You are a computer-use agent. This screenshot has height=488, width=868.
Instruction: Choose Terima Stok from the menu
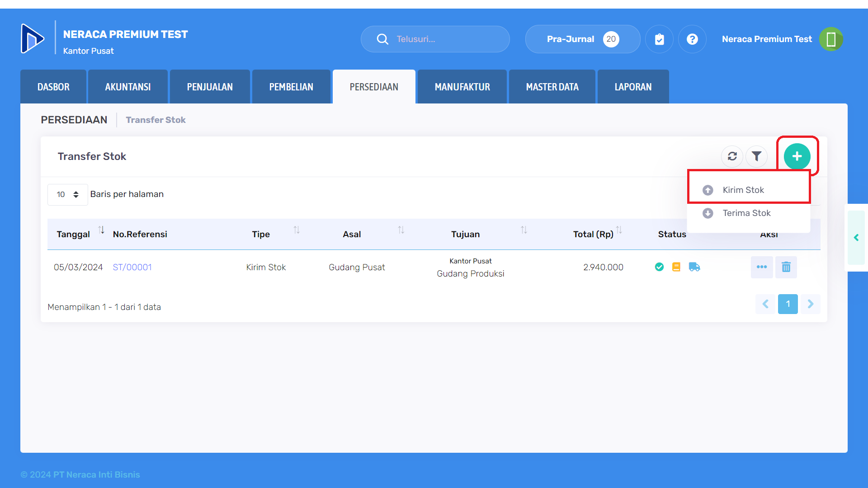tap(749, 213)
